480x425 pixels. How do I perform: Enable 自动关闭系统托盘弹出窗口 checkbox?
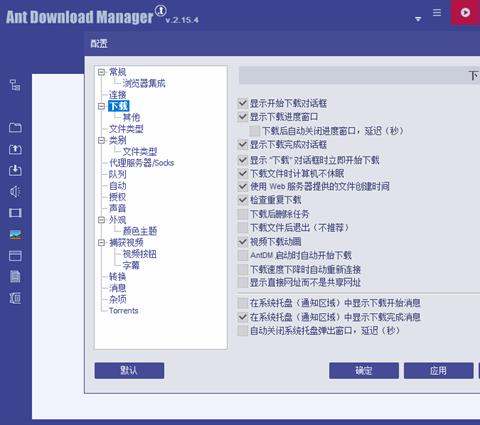pos(243,331)
